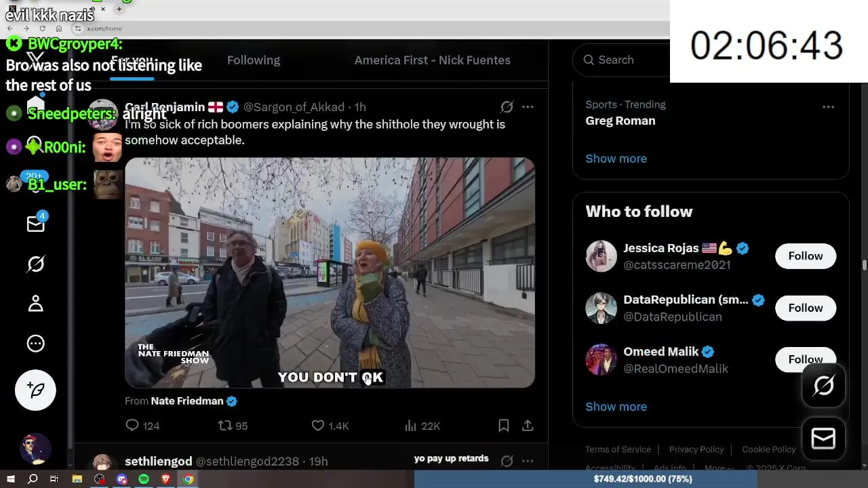868x488 pixels.
Task: Repost the Carl Benjamin post (95)
Action: click(233, 426)
